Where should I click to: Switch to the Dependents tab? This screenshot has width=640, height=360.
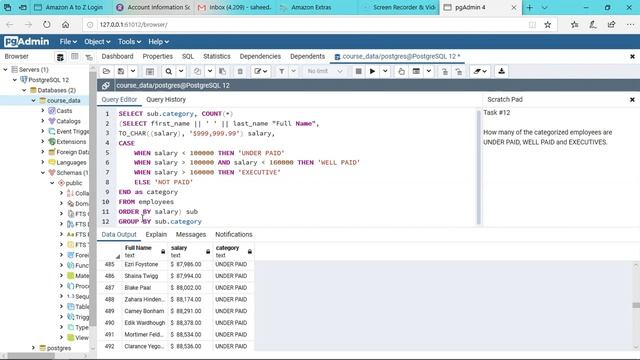[x=307, y=56]
